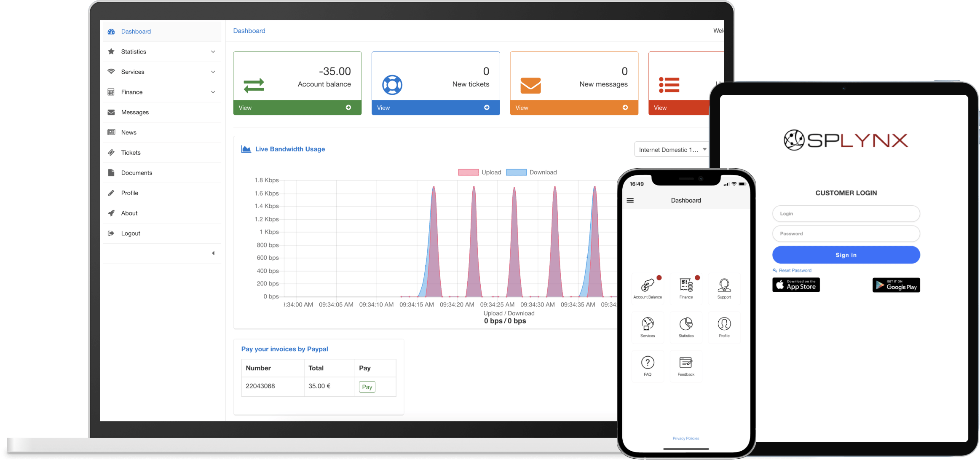Open the Internet Domestic service dropdown
980x460 pixels.
[x=672, y=150]
